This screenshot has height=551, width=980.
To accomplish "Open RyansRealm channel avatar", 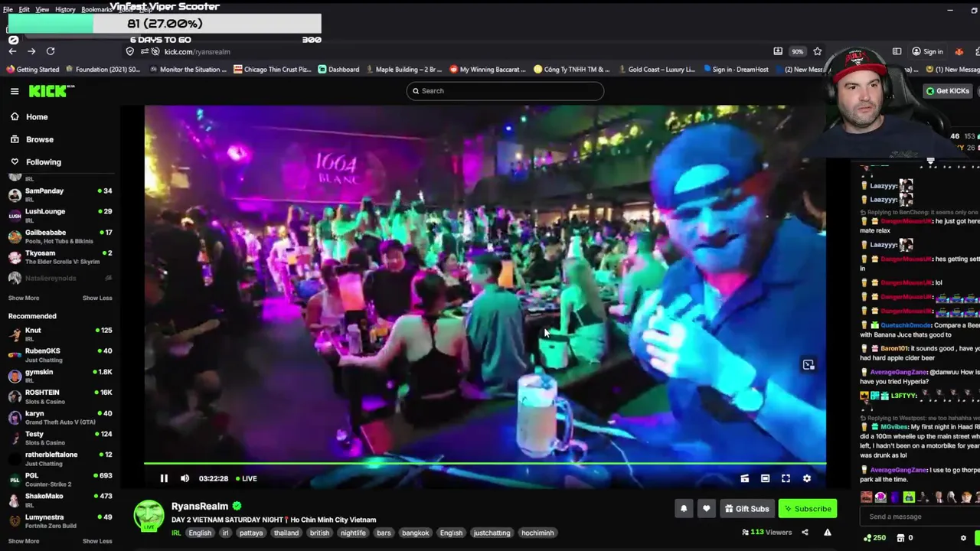I will click(149, 515).
